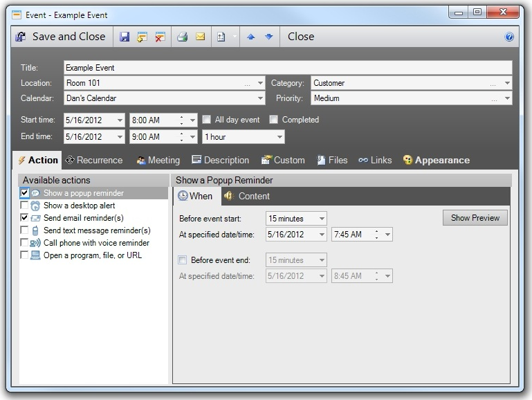Switch to the Recurrence tab
This screenshot has height=400, width=532.
pyautogui.click(x=93, y=161)
